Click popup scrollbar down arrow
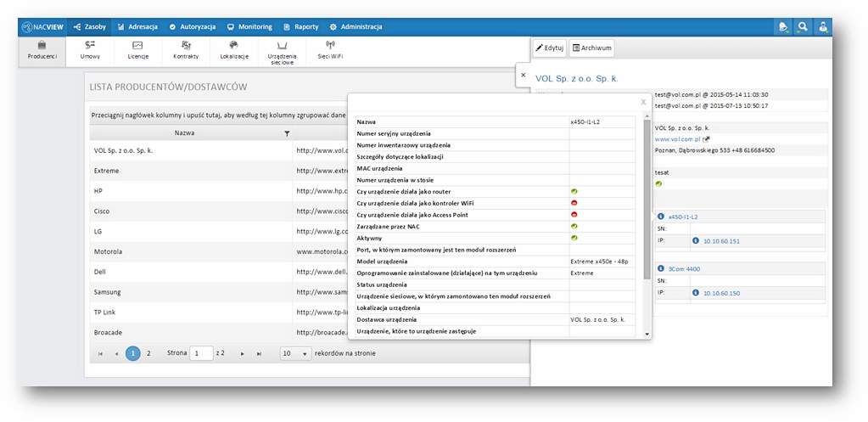 coord(647,334)
